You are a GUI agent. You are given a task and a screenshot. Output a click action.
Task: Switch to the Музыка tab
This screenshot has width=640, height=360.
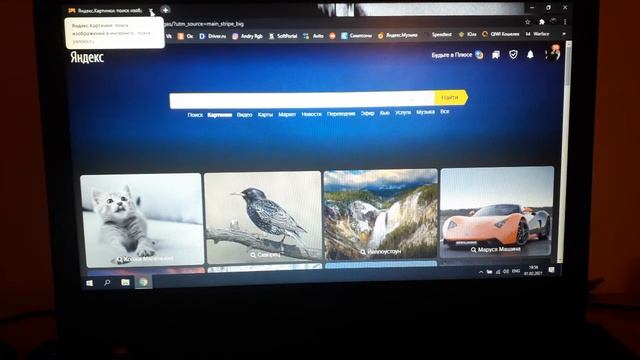point(425,112)
